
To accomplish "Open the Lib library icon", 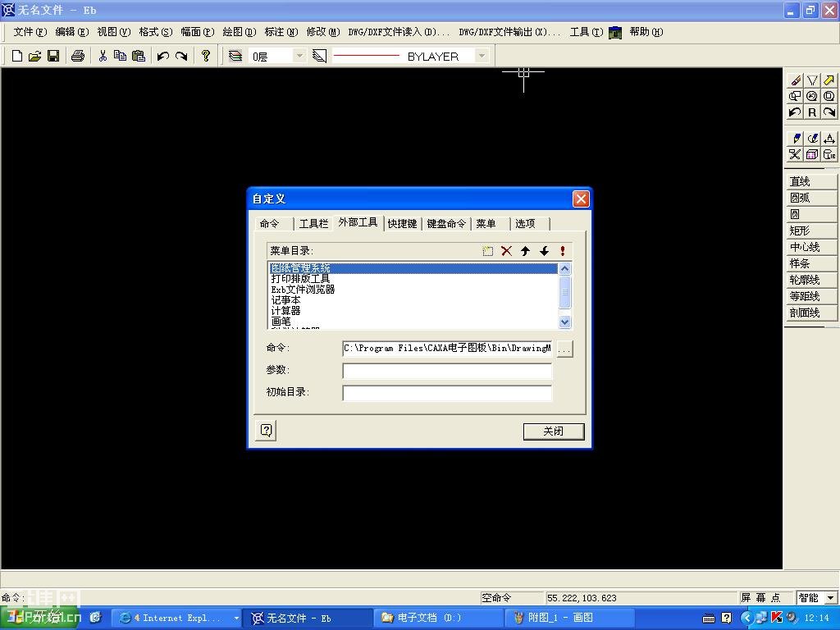I will [x=829, y=155].
